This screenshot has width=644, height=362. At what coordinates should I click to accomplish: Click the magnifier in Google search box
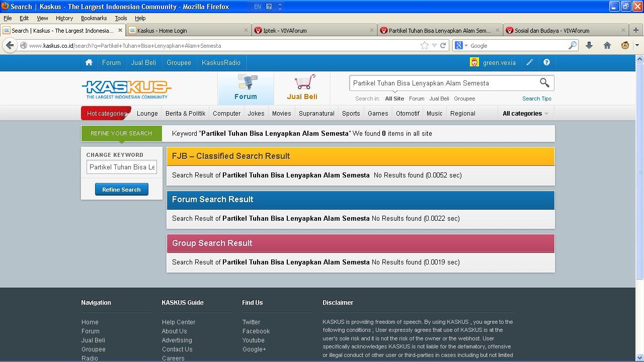pos(572,45)
